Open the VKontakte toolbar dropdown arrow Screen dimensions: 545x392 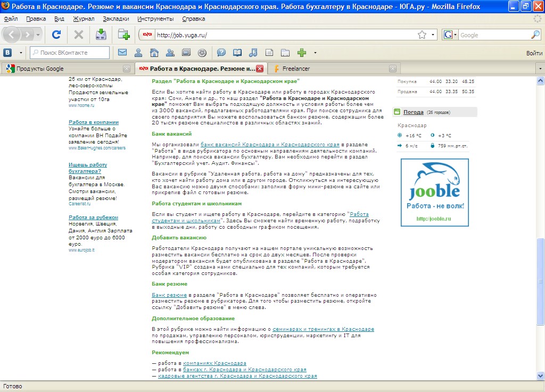coord(21,53)
